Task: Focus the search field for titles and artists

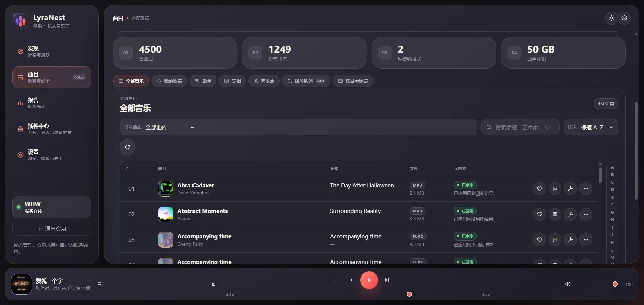Action: click(x=520, y=127)
